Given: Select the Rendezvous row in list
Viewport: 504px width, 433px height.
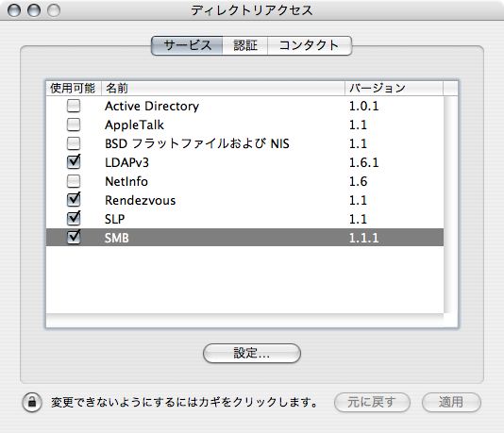Looking at the screenshot, I should (x=244, y=200).
